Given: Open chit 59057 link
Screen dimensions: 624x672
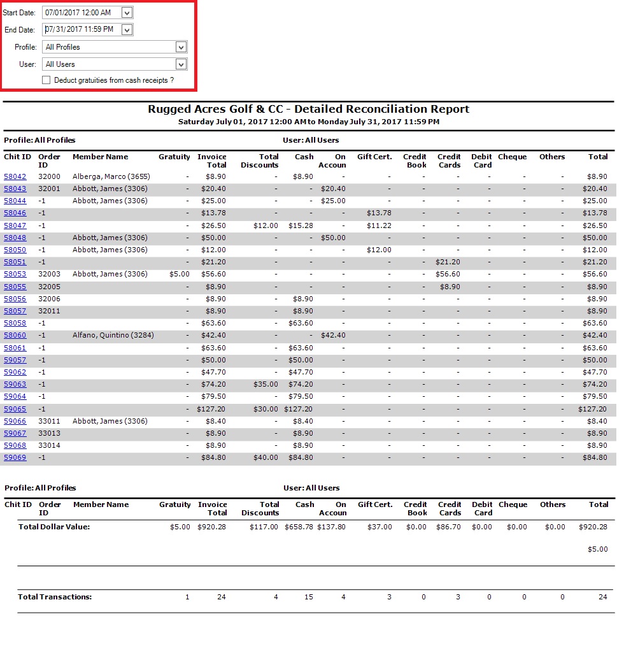Looking at the screenshot, I should [x=15, y=360].
